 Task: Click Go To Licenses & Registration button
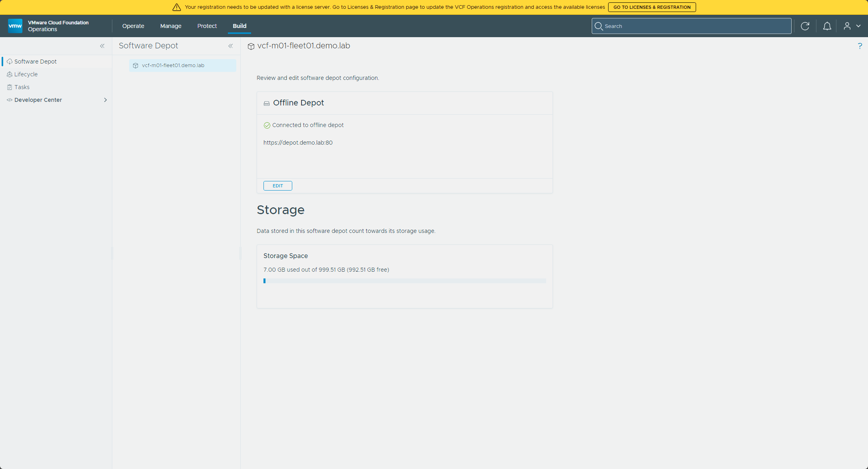pyautogui.click(x=652, y=7)
